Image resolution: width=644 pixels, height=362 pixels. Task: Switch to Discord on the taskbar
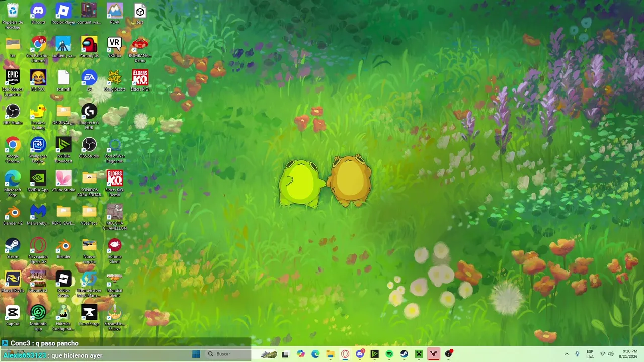[x=360, y=354]
